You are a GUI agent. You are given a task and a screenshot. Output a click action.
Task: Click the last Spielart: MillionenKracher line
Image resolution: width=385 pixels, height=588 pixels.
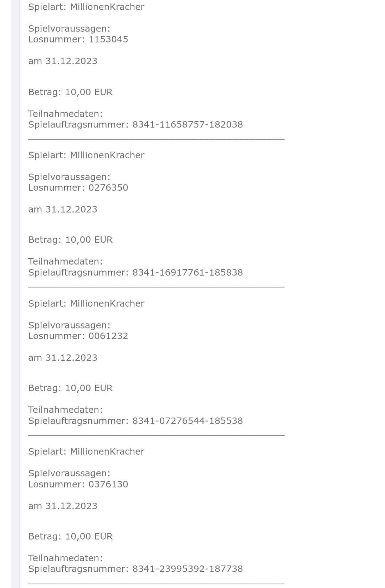pyautogui.click(x=86, y=451)
